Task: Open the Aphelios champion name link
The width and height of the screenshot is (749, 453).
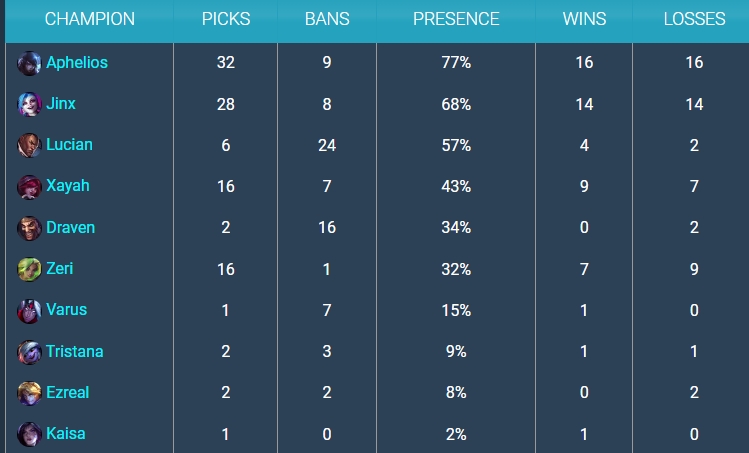Action: pos(77,62)
